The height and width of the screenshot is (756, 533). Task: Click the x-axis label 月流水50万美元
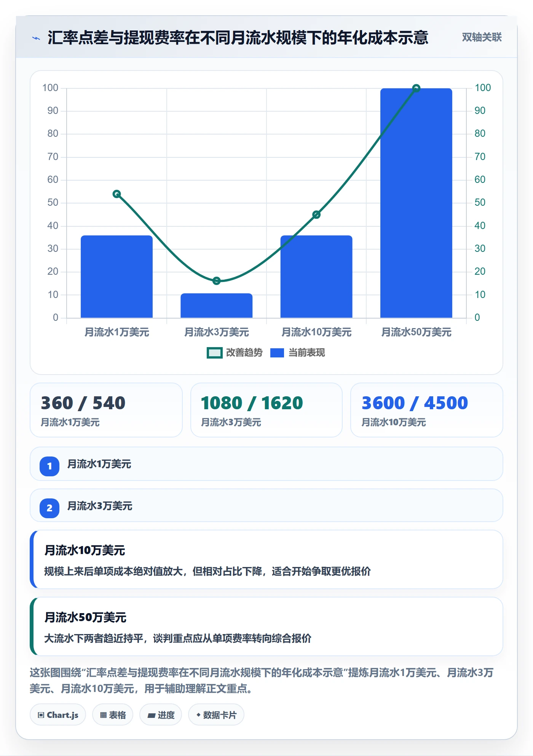tap(416, 332)
